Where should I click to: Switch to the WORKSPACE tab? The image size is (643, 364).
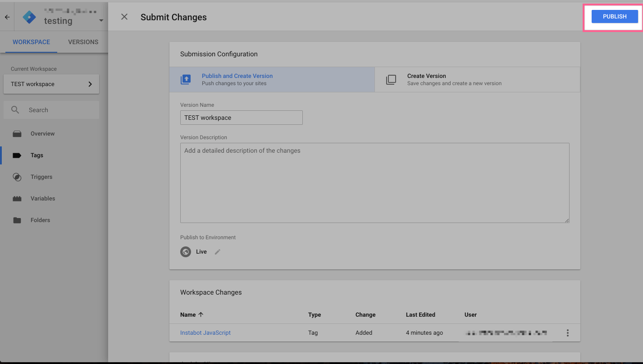tap(32, 42)
